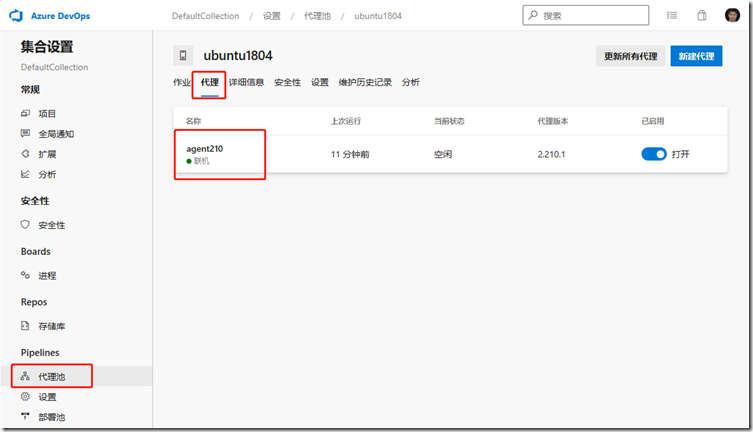Switch to the 安全性 tab
The image size is (753, 432).
pyautogui.click(x=287, y=83)
